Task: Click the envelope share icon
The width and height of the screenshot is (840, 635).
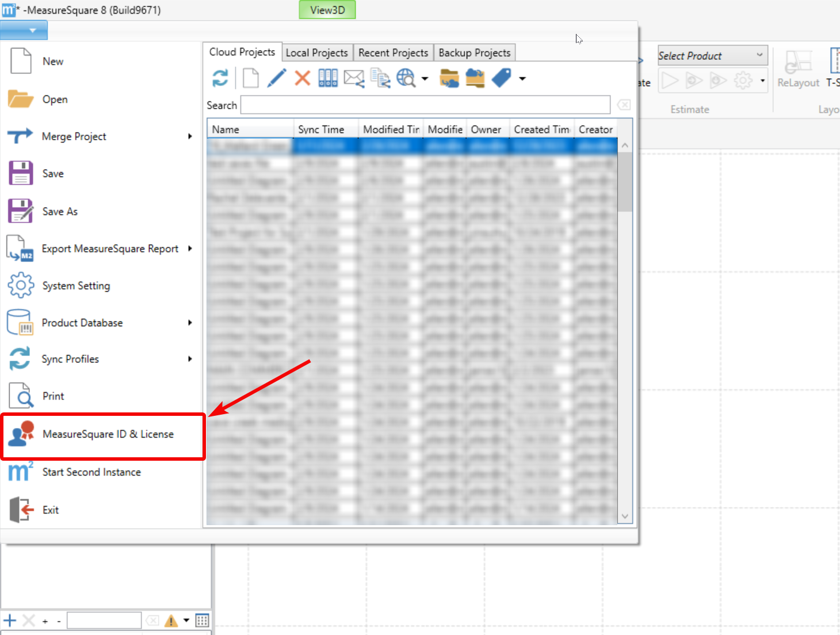Action: click(x=354, y=78)
